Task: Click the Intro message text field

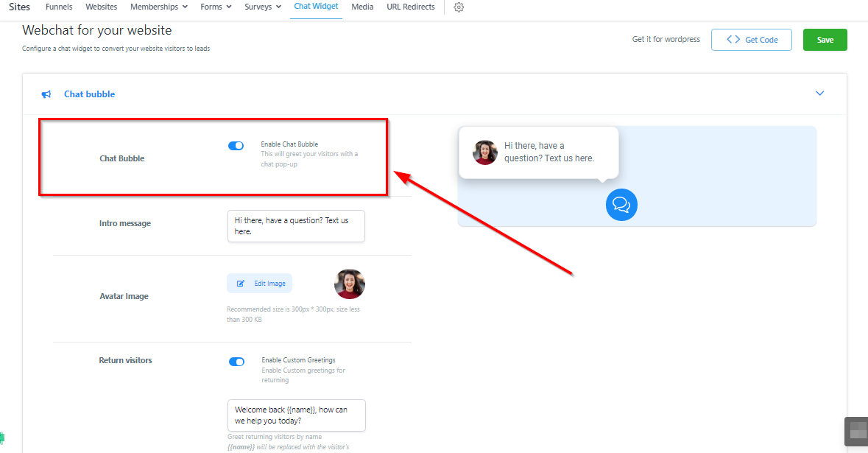Action: [x=296, y=225]
